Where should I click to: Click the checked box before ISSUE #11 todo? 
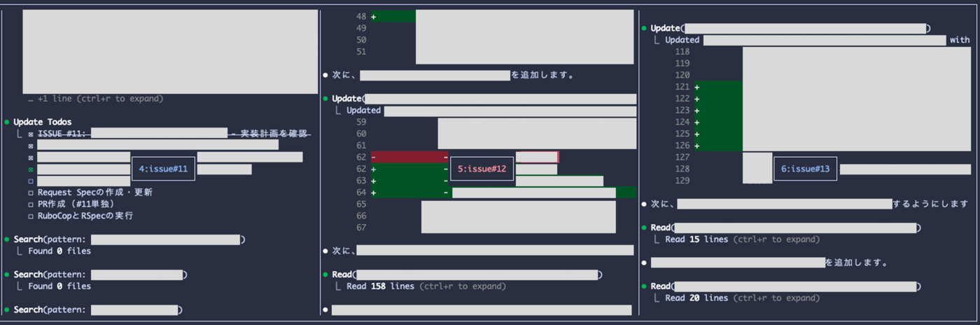(31, 134)
